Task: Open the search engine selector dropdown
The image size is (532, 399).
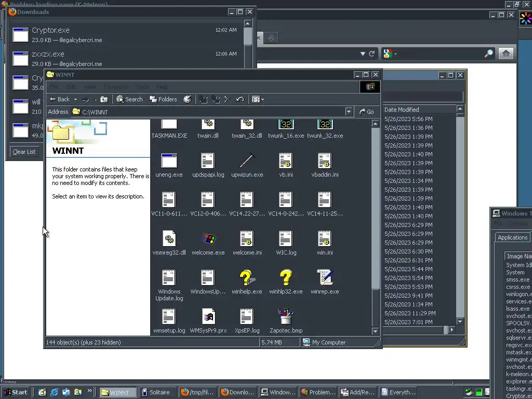Action: (x=390, y=54)
